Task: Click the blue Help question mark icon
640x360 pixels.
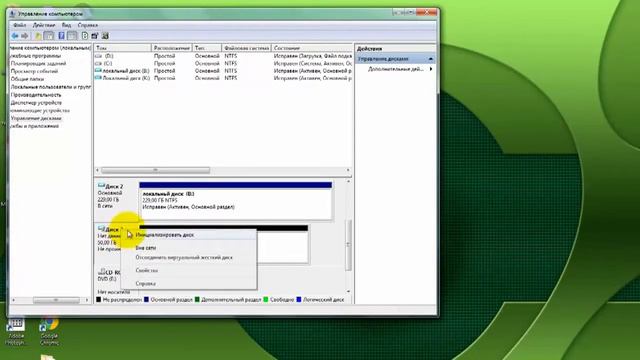Action: coord(61,36)
